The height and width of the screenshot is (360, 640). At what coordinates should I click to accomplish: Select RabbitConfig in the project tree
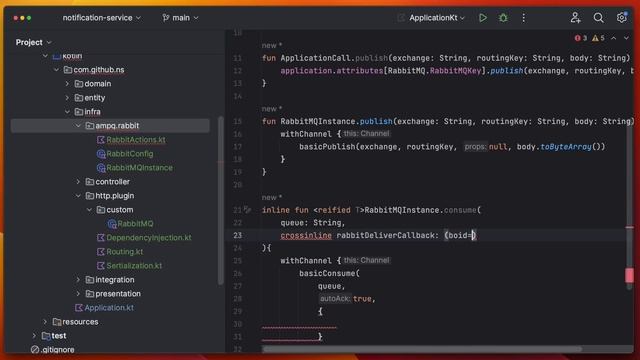[x=130, y=154]
